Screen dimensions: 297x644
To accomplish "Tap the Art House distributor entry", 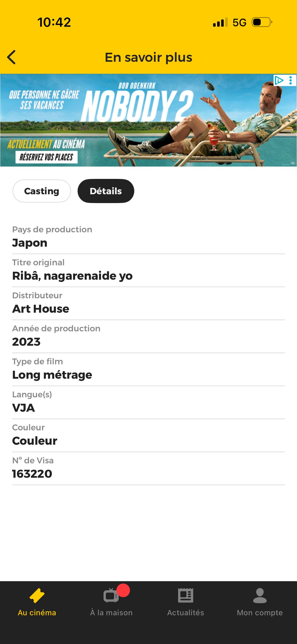I will (148, 304).
